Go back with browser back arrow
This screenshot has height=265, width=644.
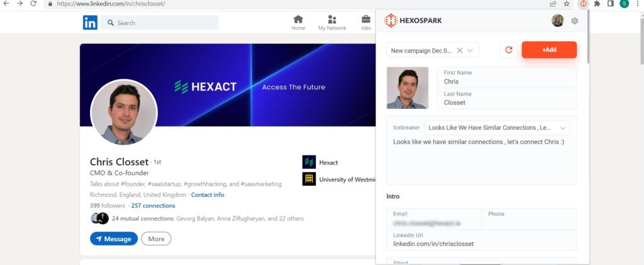point(6,4)
